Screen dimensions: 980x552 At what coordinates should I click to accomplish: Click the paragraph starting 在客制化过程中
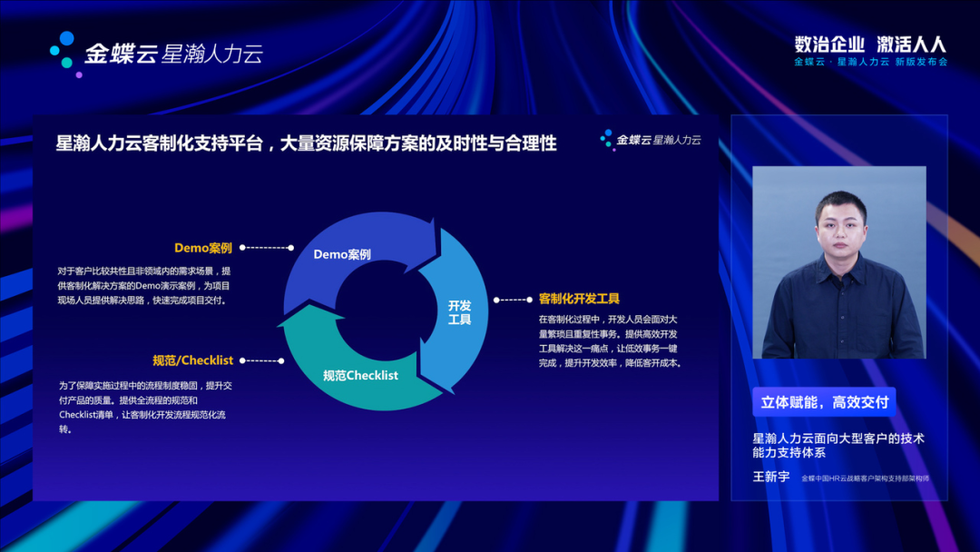611,340
